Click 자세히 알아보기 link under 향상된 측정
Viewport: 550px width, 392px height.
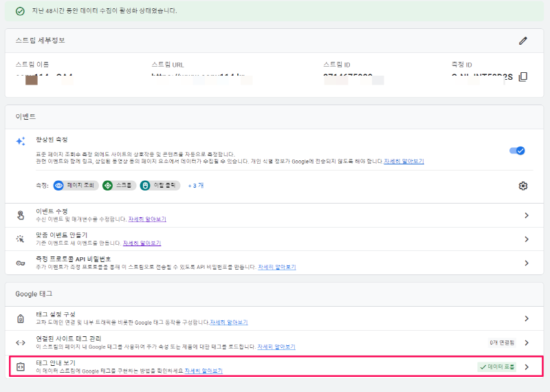404,161
